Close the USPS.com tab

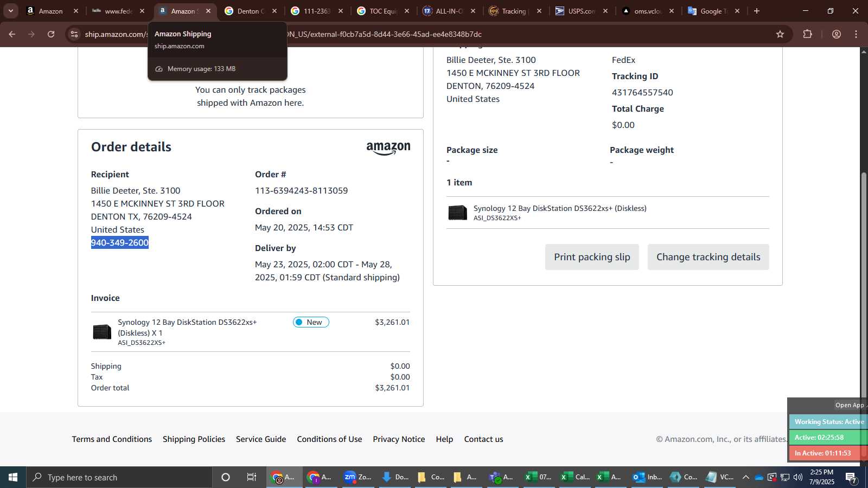tap(605, 11)
